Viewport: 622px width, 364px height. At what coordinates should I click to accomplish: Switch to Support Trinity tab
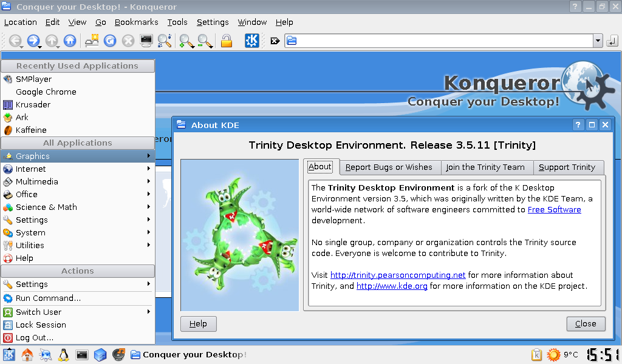pyautogui.click(x=567, y=167)
